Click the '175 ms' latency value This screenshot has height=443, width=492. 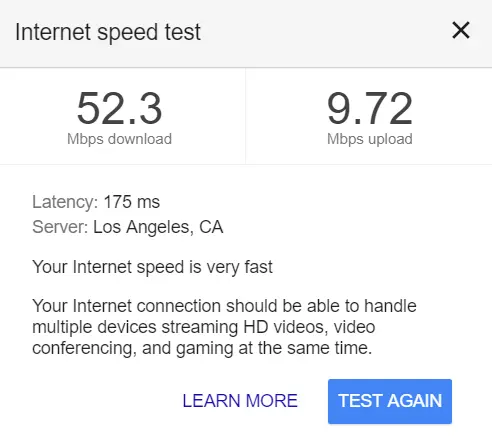pyautogui.click(x=132, y=202)
